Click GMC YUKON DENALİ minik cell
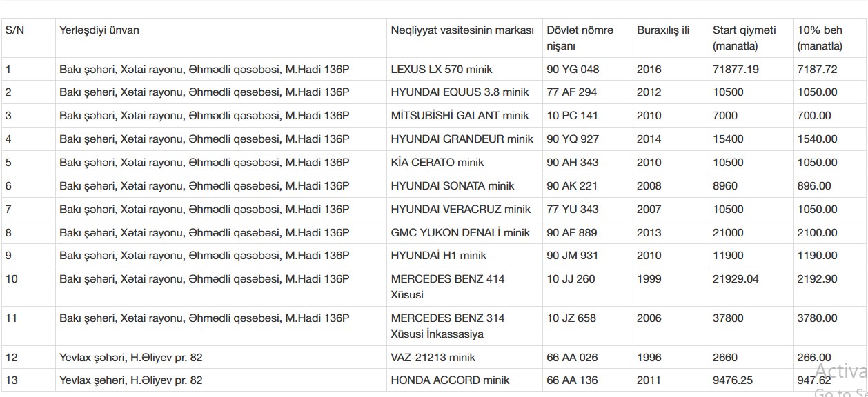The image size is (868, 397). [460, 233]
